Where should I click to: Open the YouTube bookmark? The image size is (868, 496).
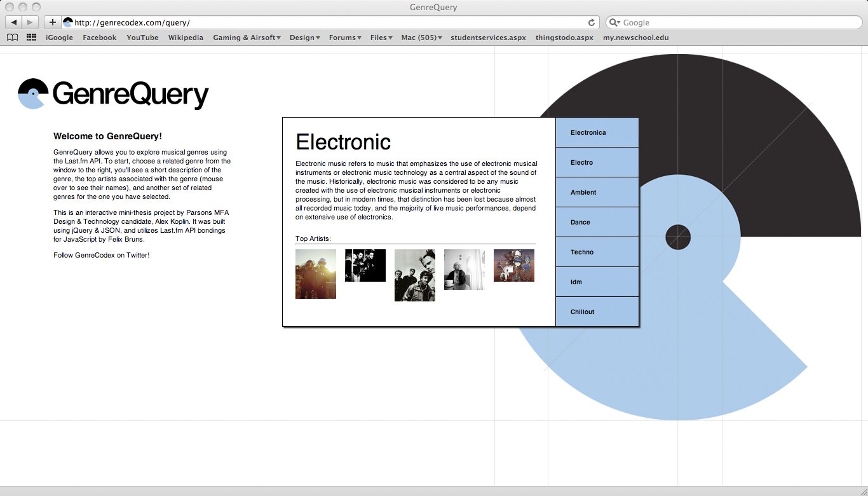[x=142, y=38]
